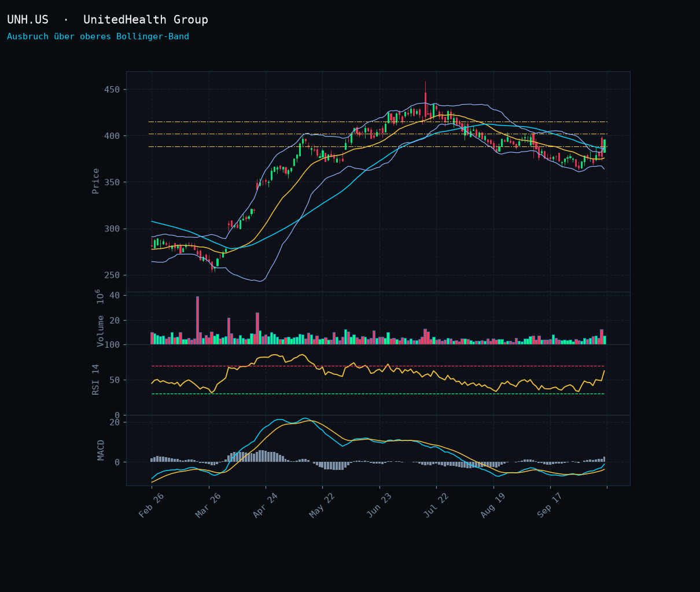Image resolution: width=700 pixels, height=592 pixels.
Task: Click the "RSI 14" axis label
Action: point(96,380)
